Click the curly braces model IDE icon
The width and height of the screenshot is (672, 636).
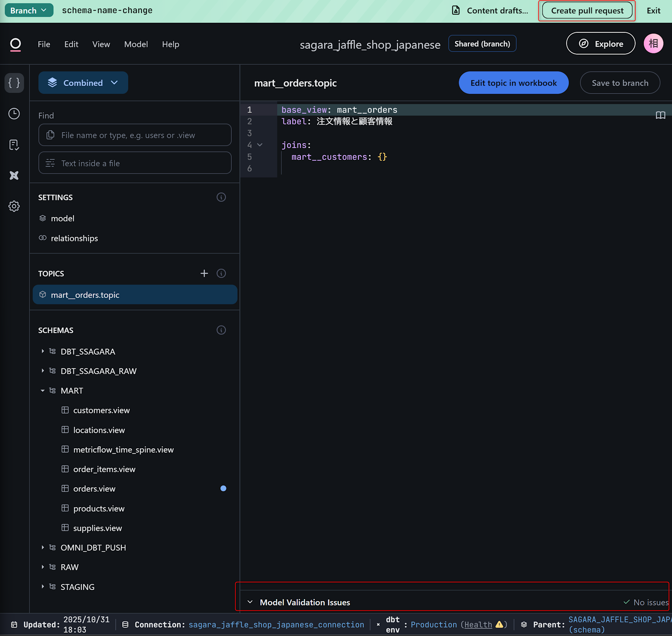click(x=14, y=83)
